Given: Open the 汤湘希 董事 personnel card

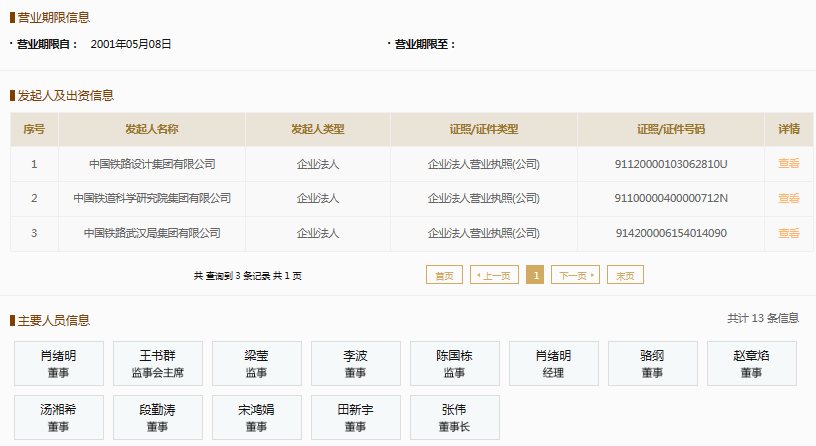Looking at the screenshot, I should [59, 417].
